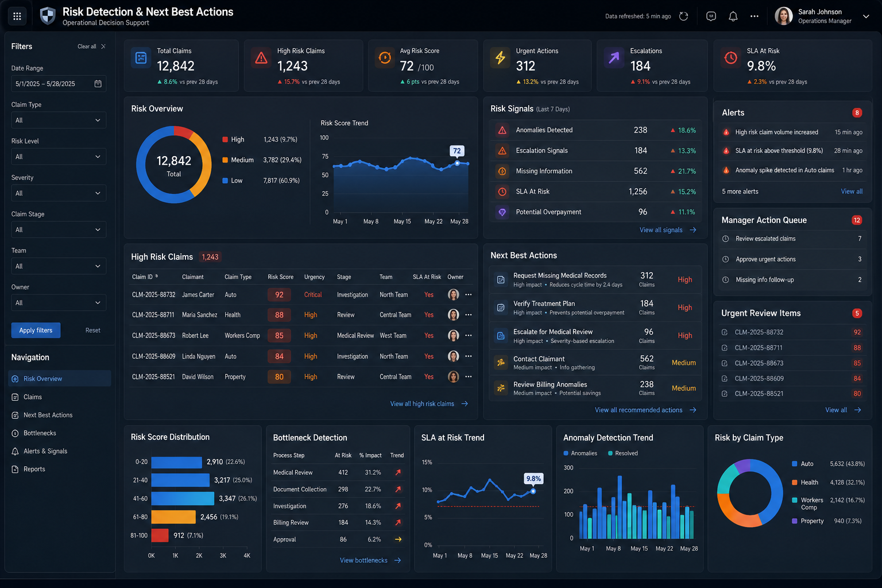
Task: Open View all recommended actions link
Action: click(645, 410)
